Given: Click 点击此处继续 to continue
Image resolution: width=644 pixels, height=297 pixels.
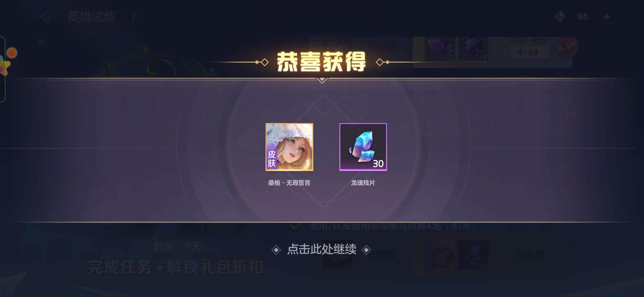Looking at the screenshot, I should pos(321,249).
